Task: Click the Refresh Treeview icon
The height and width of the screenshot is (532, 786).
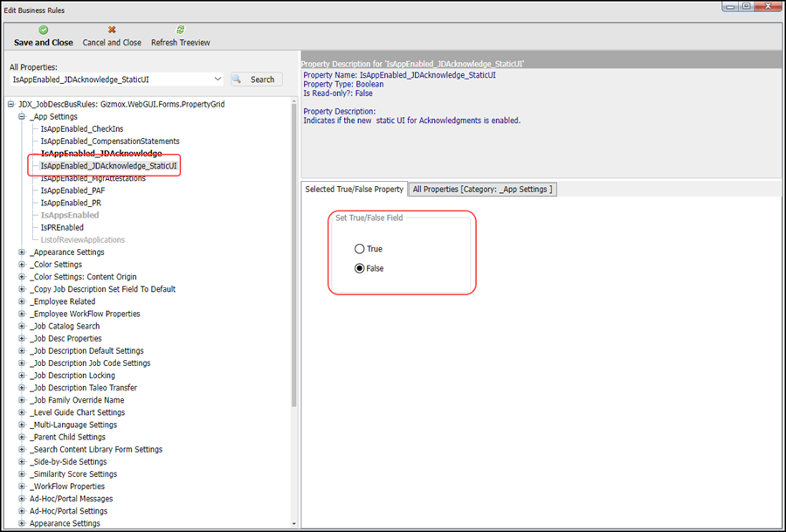Action: click(x=180, y=30)
